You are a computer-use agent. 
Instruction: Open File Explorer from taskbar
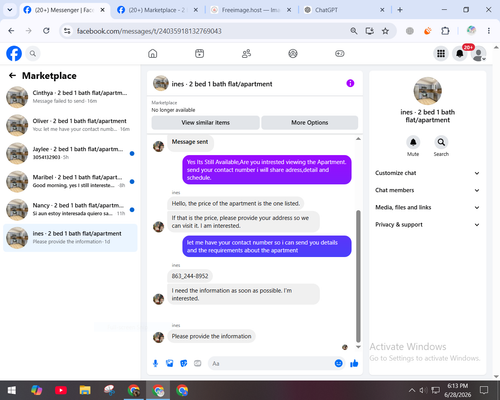(x=85, y=390)
